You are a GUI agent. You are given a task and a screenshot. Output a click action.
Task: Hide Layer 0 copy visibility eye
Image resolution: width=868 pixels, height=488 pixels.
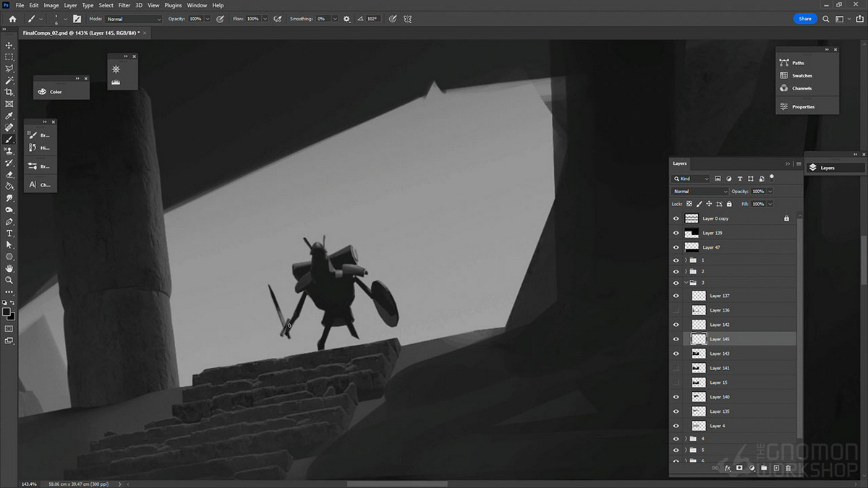pos(676,218)
